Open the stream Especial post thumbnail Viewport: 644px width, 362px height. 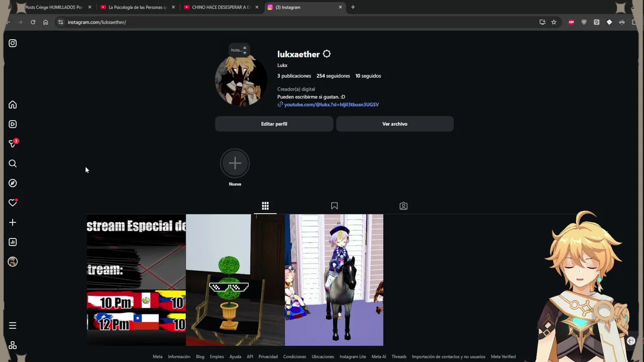tap(136, 280)
